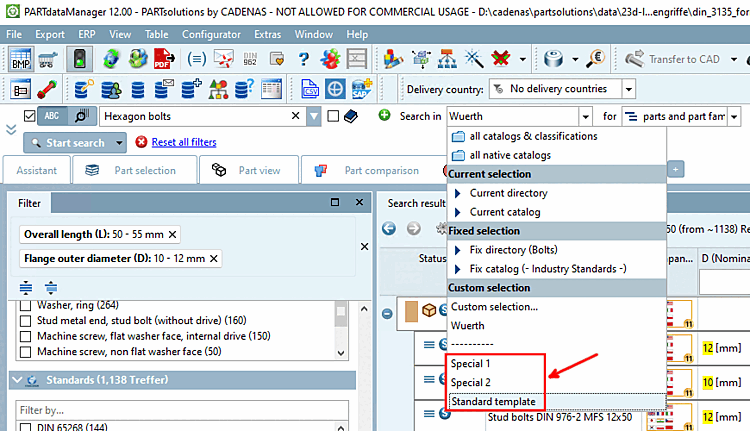Click the red X delete icon in toolbar
Screen dimensions: 750x431
point(500,59)
